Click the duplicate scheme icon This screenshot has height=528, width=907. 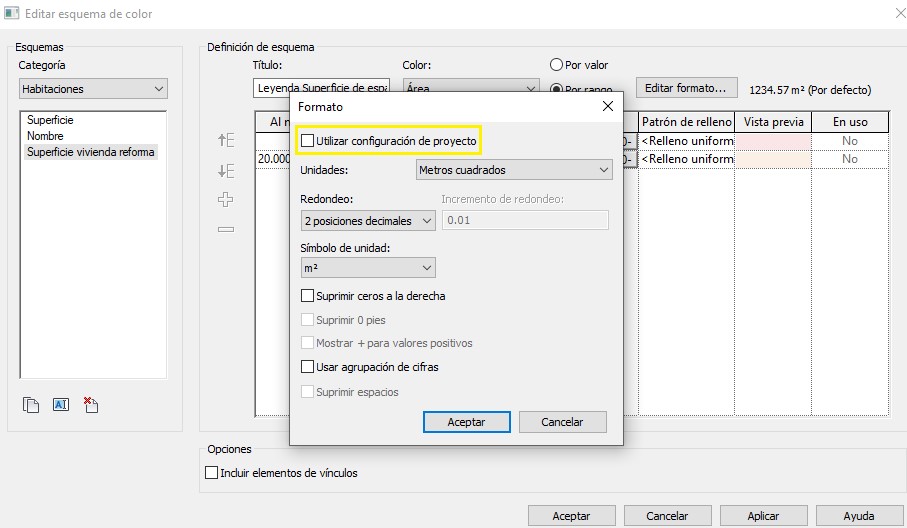(31, 405)
